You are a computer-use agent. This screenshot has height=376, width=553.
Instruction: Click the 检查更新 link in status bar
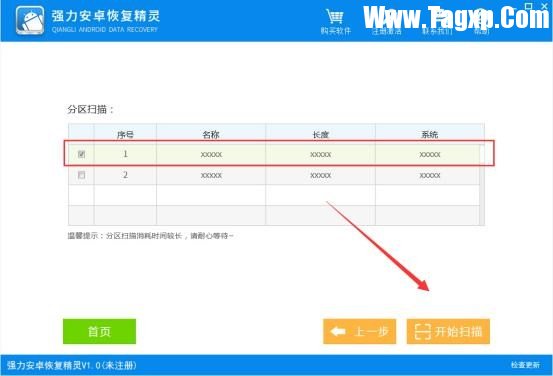pyautogui.click(x=525, y=365)
